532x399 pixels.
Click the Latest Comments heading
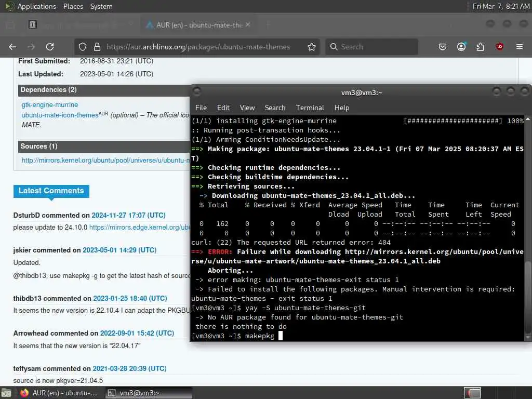51,191
